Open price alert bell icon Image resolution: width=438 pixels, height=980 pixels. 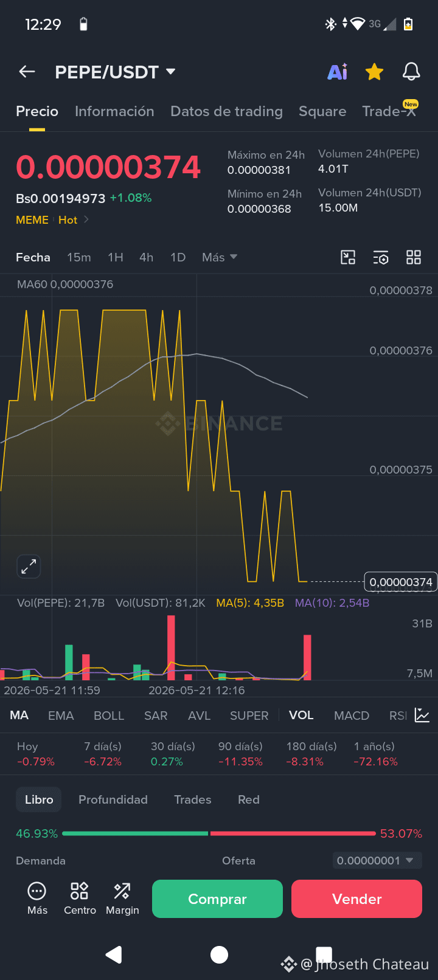[x=411, y=72]
